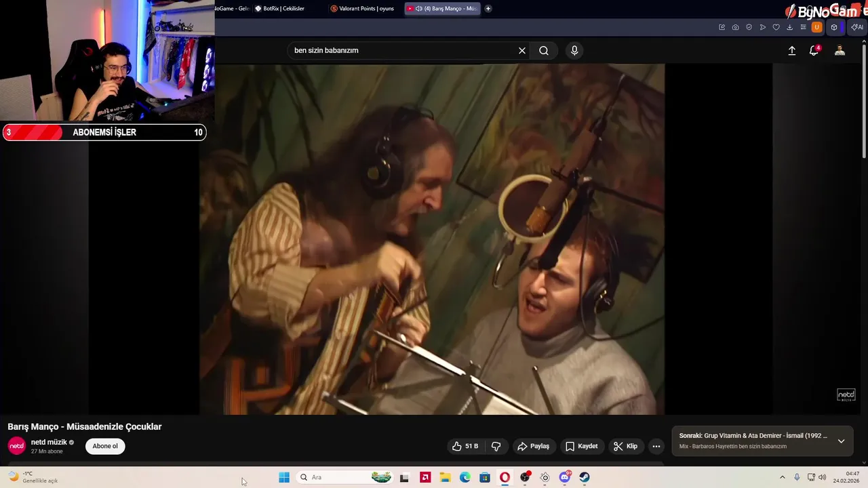The width and height of the screenshot is (868, 488).
Task: Open Steam from the taskbar
Action: coord(585,477)
